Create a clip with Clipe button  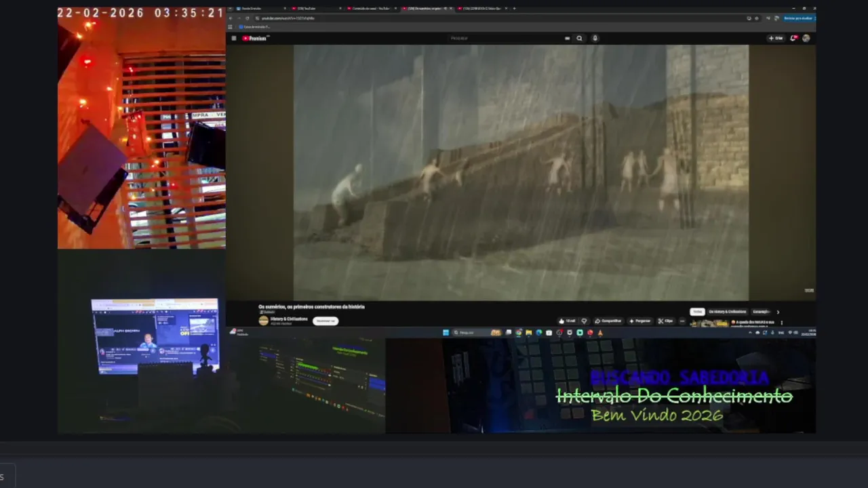665,321
